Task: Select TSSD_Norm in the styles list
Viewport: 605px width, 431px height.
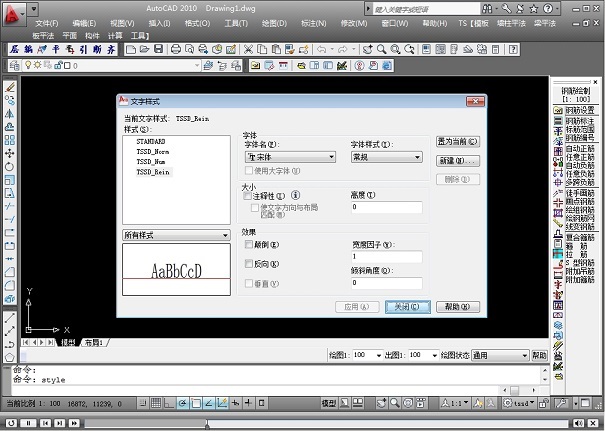Action: pos(153,152)
